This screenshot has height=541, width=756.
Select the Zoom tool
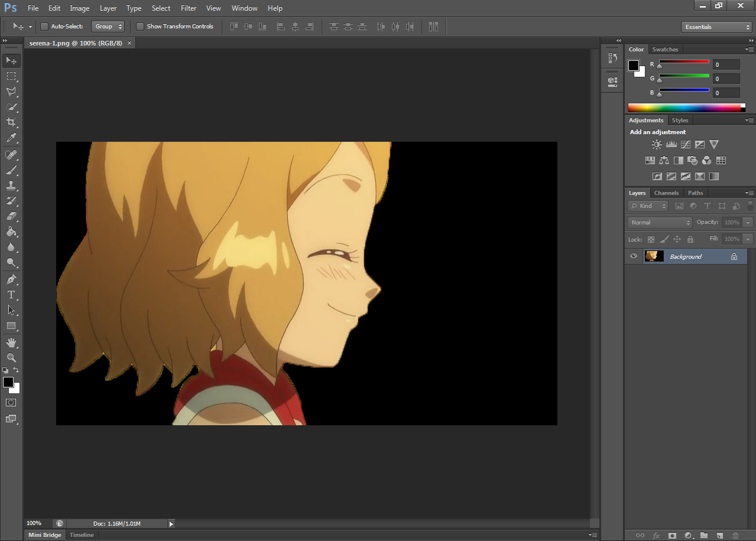point(11,358)
